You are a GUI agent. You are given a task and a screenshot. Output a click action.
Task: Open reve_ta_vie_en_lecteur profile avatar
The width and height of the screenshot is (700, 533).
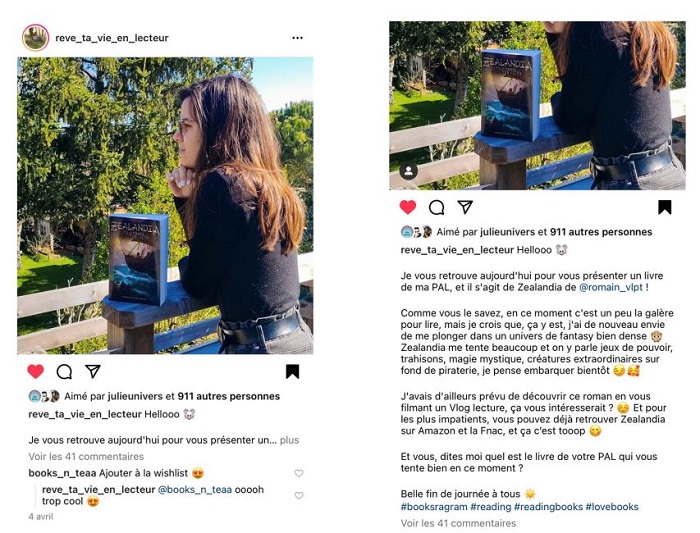(36, 37)
